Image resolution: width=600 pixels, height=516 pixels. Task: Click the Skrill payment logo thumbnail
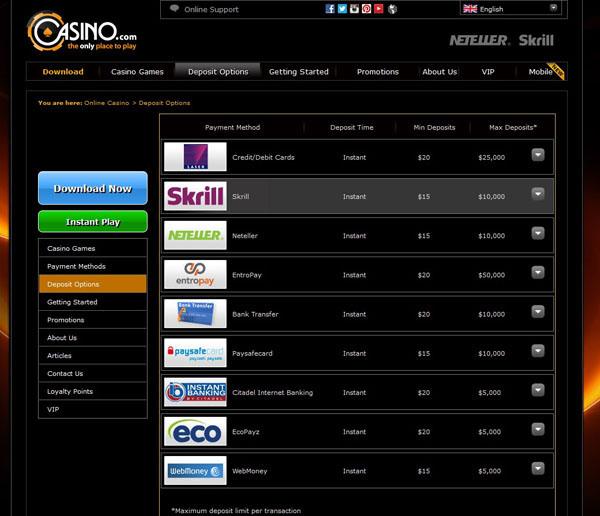[x=195, y=196]
